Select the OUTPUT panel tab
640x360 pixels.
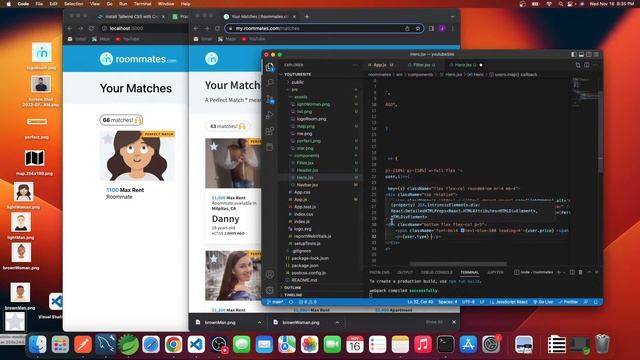[405, 272]
